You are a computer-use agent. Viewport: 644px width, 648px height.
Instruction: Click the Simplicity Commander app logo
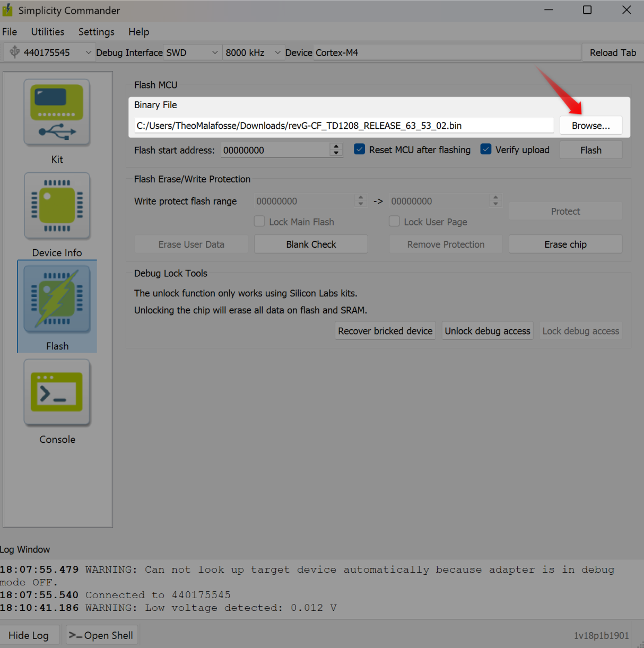(7, 10)
